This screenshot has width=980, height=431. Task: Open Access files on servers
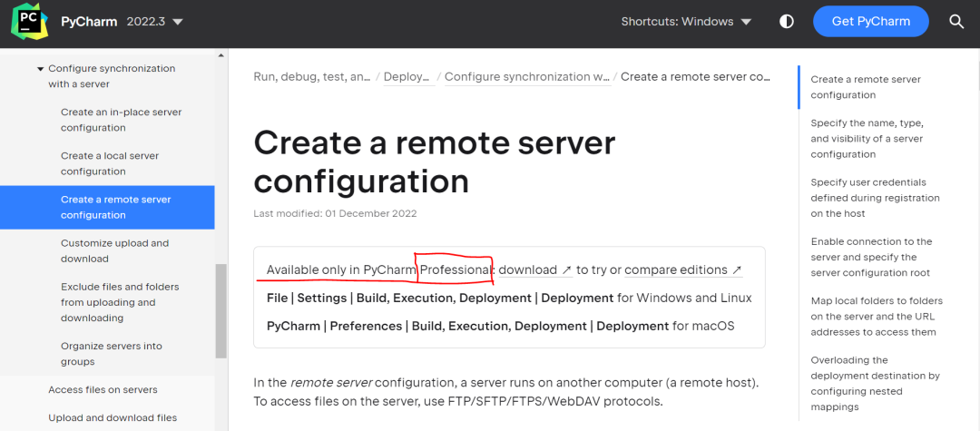click(x=103, y=390)
